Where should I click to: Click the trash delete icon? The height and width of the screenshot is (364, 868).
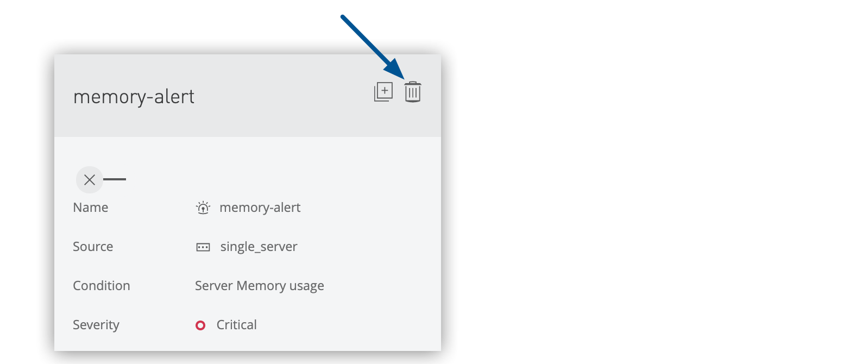pos(412,92)
